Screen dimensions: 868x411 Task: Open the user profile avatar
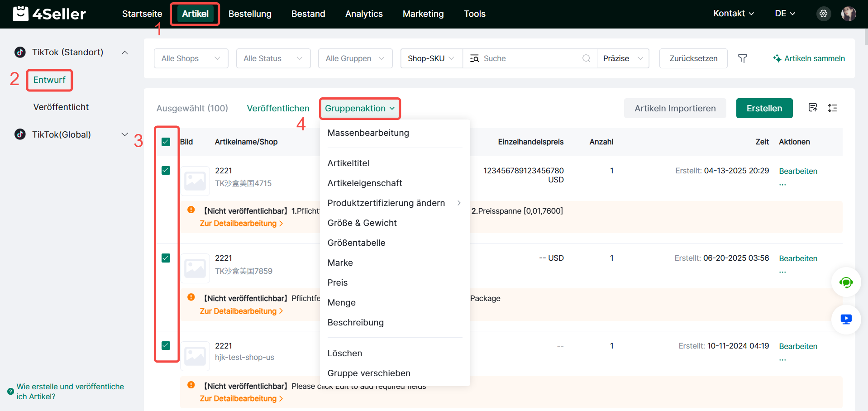click(x=848, y=14)
